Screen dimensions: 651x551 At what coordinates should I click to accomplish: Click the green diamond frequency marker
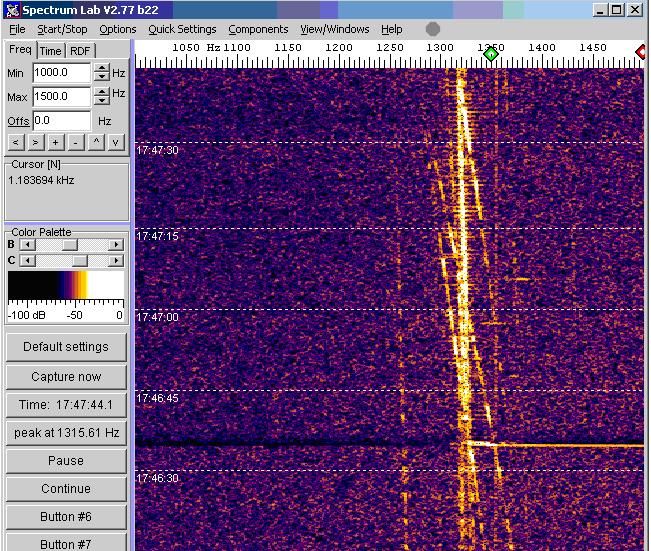[x=490, y=54]
